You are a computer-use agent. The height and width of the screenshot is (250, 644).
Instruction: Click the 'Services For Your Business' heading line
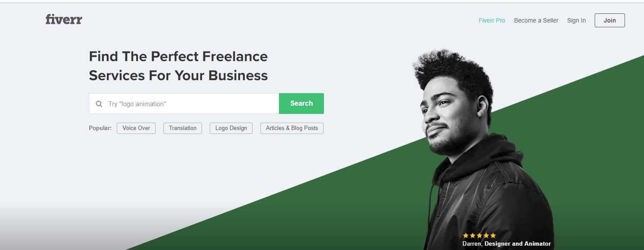click(178, 75)
